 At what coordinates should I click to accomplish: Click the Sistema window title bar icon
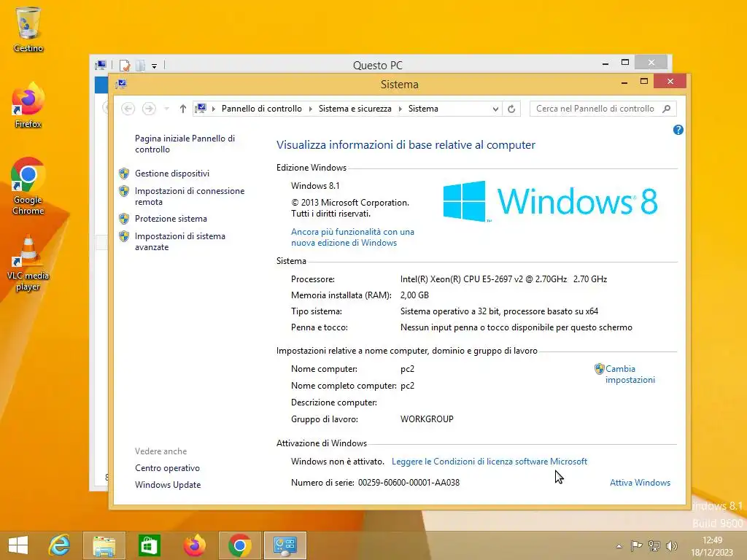tap(121, 85)
